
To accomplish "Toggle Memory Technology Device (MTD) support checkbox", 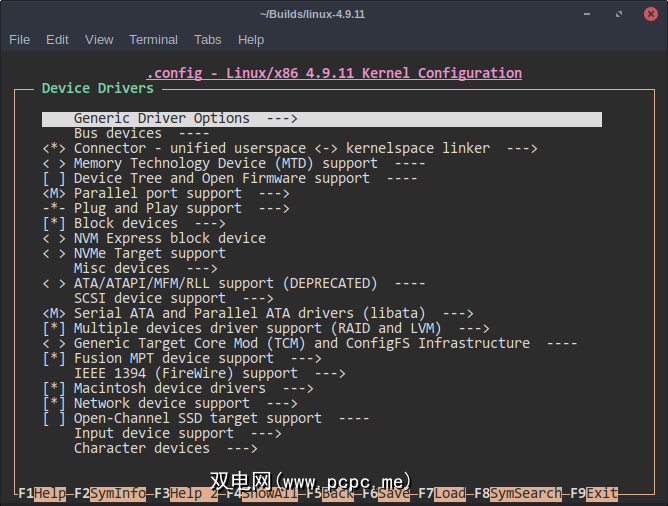I will pyautogui.click(x=54, y=164).
